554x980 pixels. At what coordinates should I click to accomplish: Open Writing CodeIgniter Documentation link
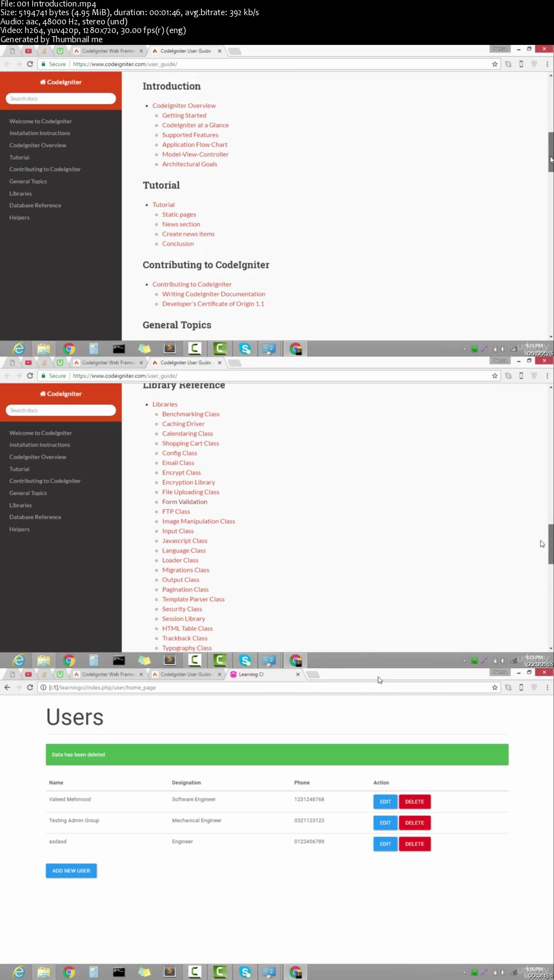point(214,294)
